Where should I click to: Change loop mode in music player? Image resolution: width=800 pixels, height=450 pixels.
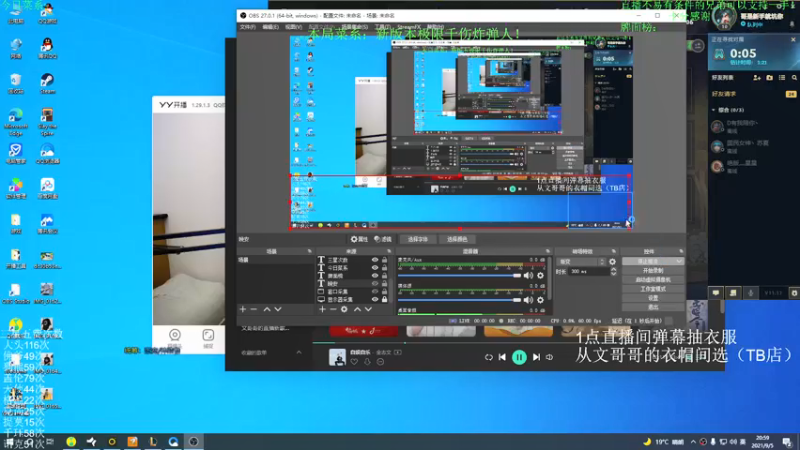pos(489,357)
